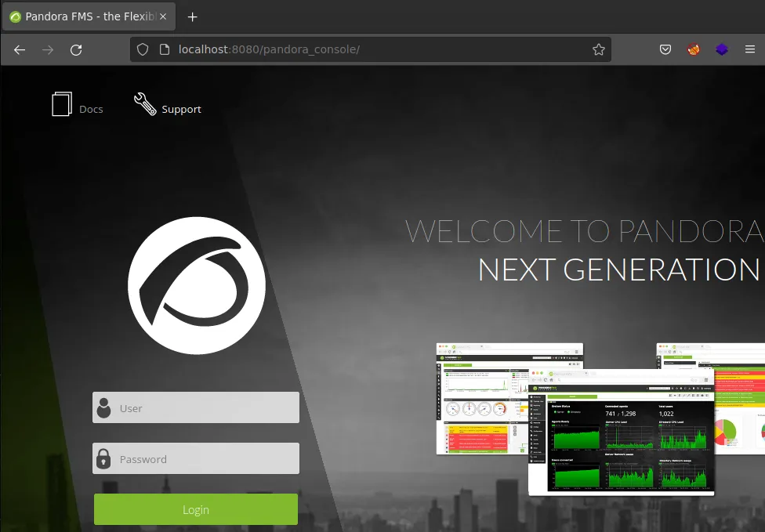Close the Pandora FMS tab
The image size is (765, 532).
[163, 16]
